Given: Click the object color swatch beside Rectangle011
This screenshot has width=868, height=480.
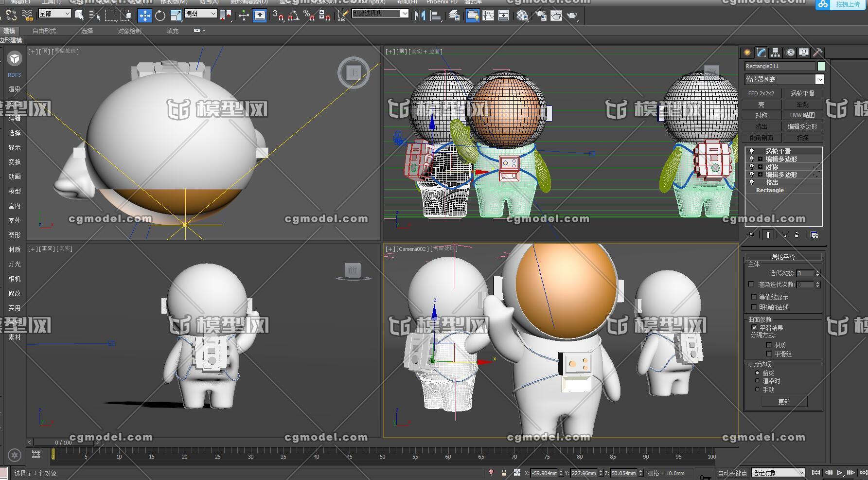Looking at the screenshot, I should [821, 66].
